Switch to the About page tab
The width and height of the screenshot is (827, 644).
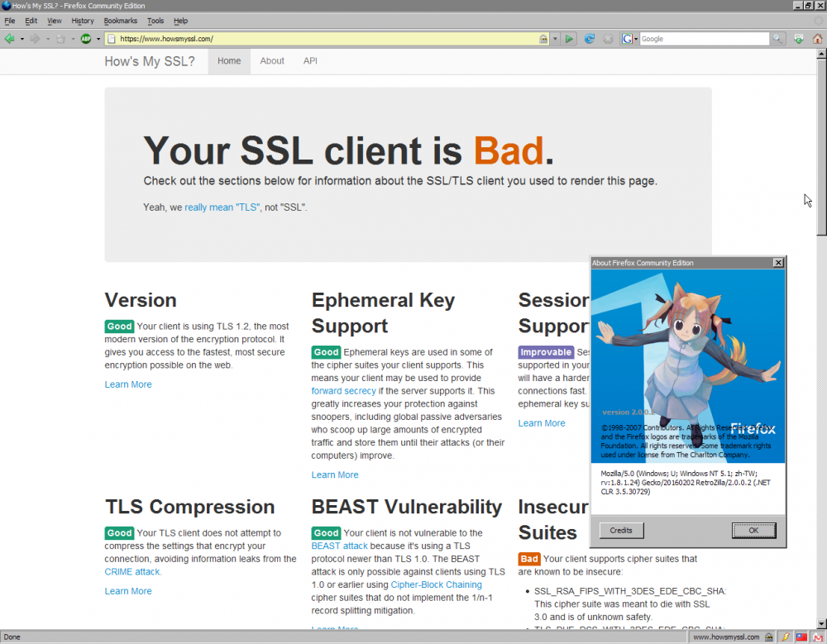click(x=272, y=61)
